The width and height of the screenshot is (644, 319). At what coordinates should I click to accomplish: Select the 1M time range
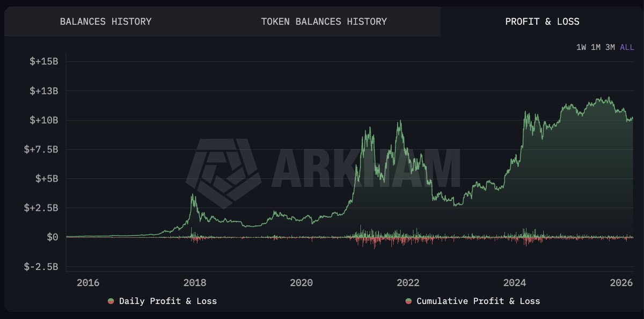597,47
